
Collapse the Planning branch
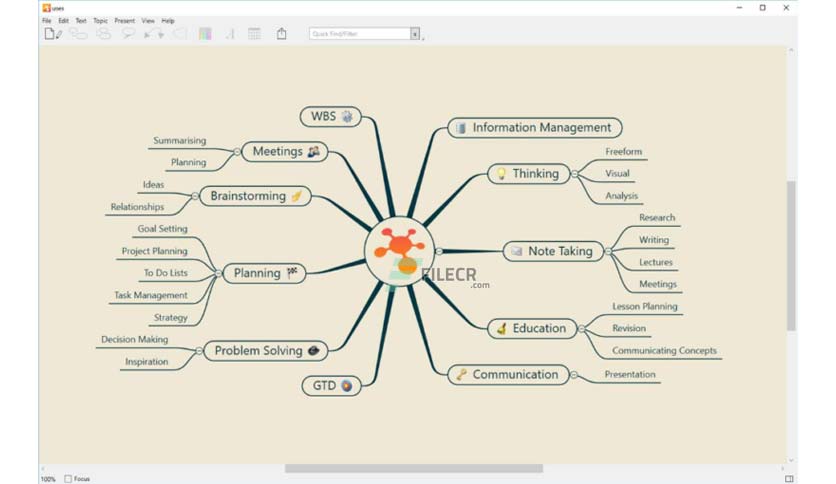tap(218, 273)
